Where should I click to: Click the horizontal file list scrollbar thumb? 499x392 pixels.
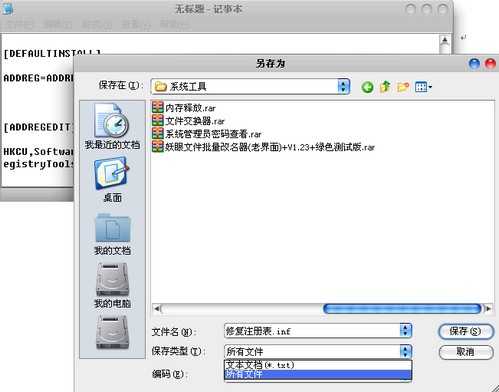click(402, 309)
